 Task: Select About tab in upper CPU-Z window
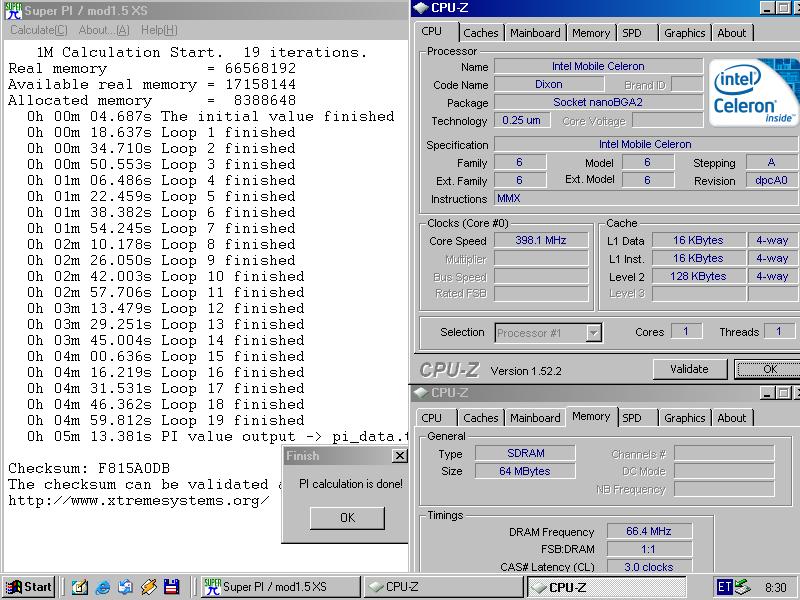[732, 33]
